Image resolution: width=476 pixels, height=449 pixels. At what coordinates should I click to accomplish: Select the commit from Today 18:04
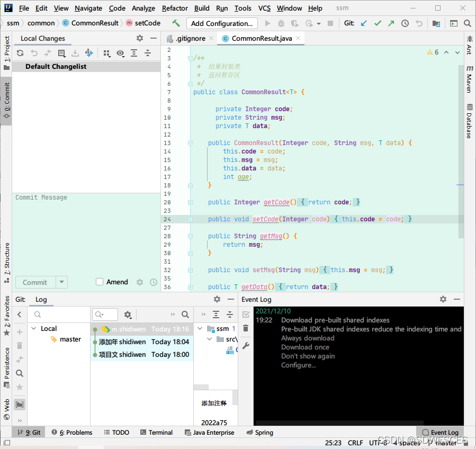pos(142,342)
